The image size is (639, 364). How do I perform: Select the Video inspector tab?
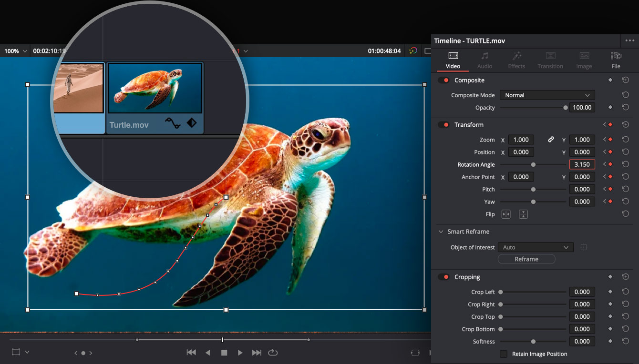tap(452, 60)
